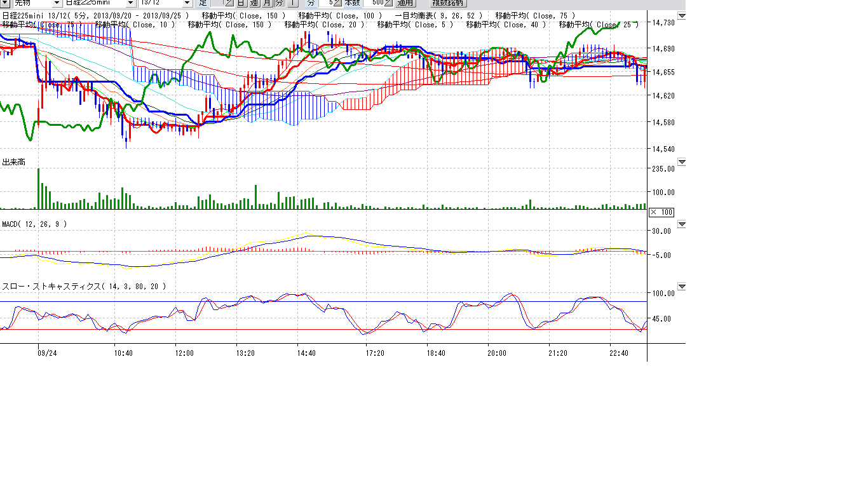Open the slow stochastics panel menu arrow
The height and width of the screenshot is (488, 868).
coord(682,287)
